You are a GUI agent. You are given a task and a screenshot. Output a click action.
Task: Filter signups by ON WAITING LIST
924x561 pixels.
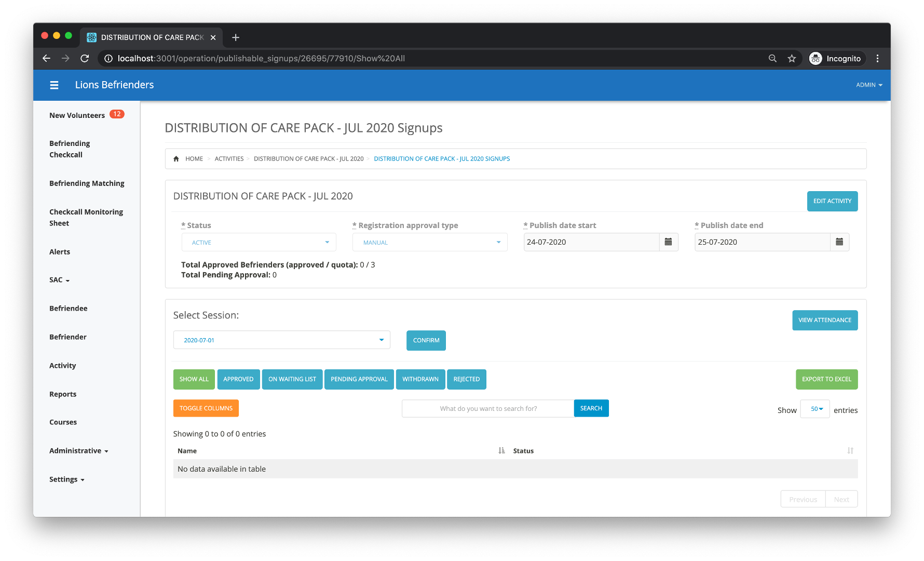pos(292,380)
